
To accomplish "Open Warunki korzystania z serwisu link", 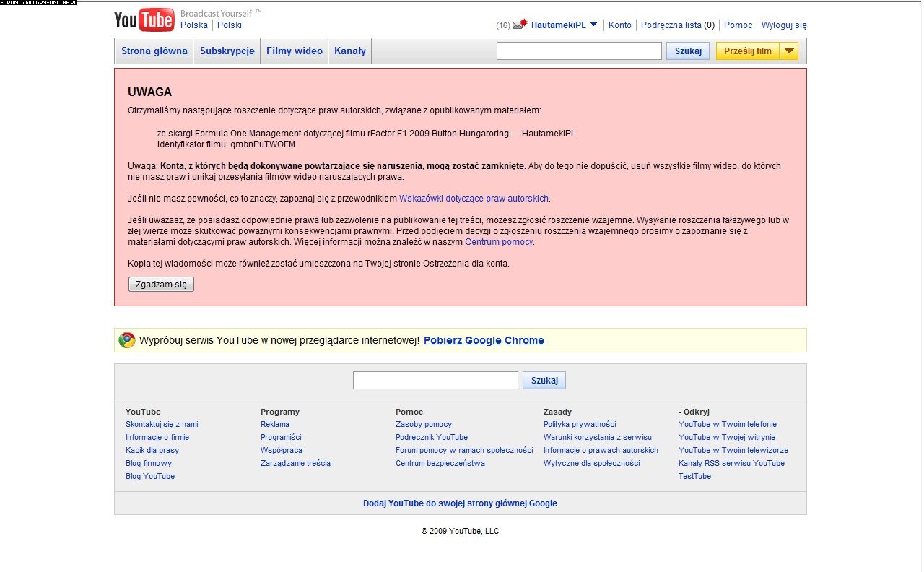I will pos(598,437).
